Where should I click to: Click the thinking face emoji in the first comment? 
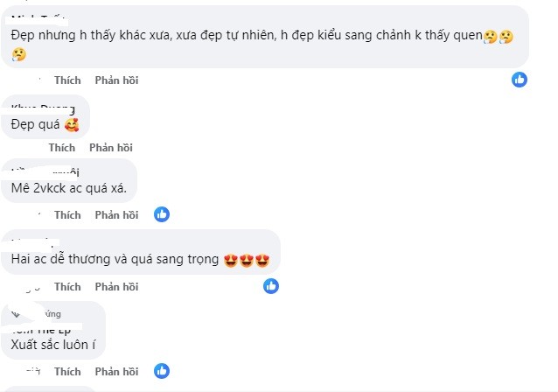tap(492, 36)
